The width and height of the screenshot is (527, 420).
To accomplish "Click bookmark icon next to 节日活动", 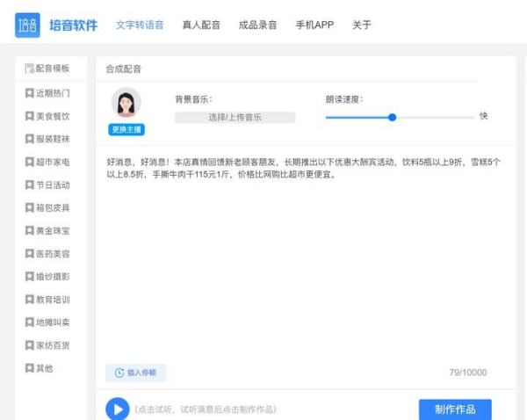I will 30,185.
